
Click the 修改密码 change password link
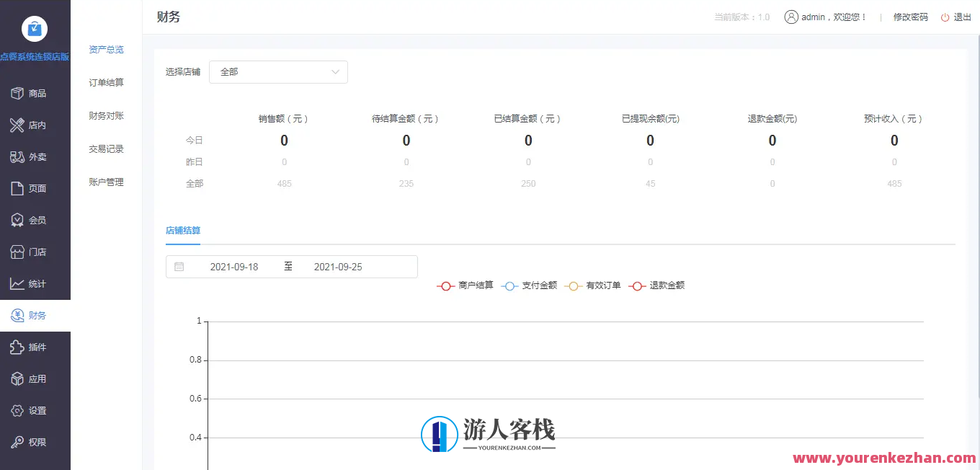click(910, 17)
